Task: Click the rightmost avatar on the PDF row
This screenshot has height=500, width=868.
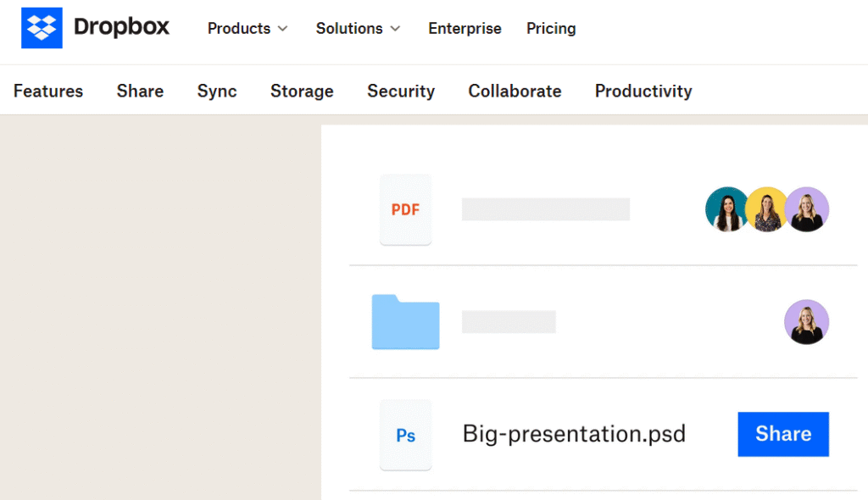Action: point(807,209)
